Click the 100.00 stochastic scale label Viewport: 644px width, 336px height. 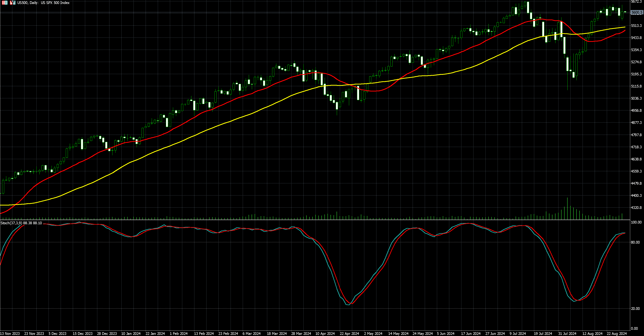click(636, 222)
